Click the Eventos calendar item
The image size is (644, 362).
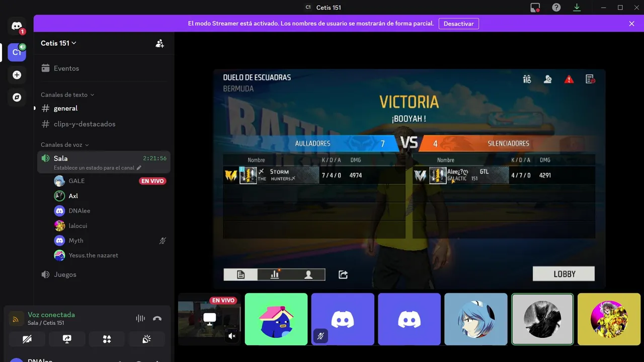[x=104, y=68]
